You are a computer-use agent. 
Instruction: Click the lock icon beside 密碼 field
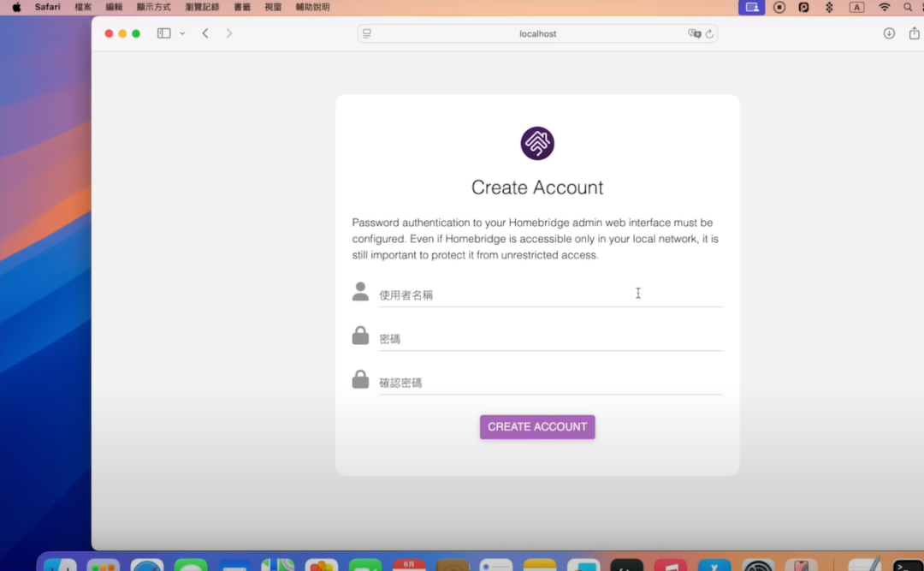(x=360, y=335)
